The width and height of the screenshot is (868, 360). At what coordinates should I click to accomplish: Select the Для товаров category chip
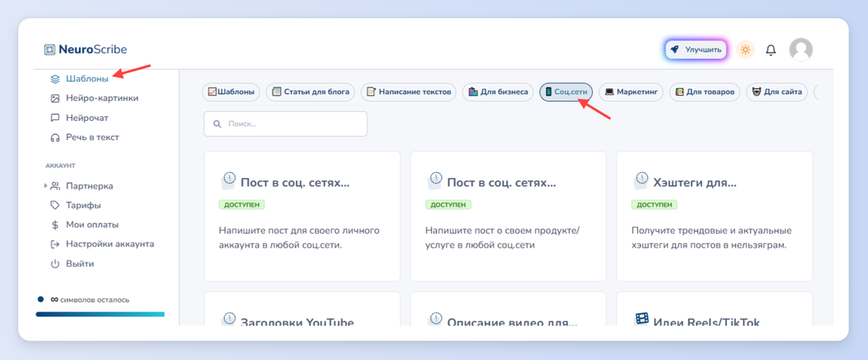(705, 92)
